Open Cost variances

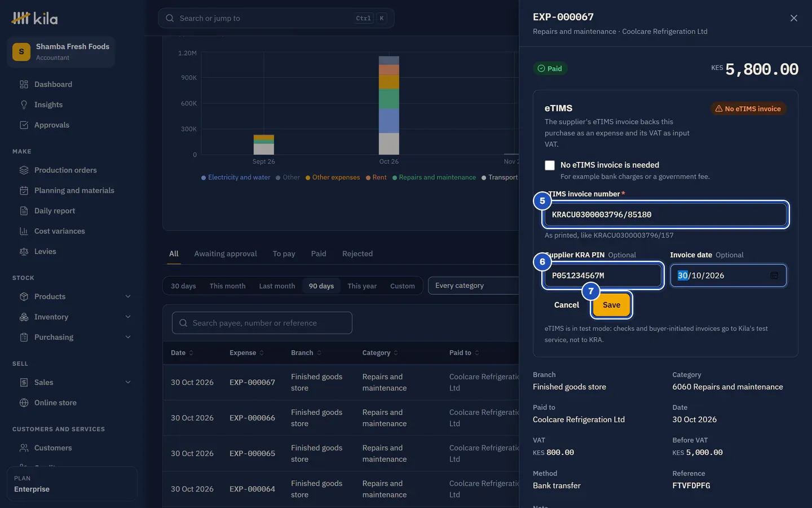(60, 231)
